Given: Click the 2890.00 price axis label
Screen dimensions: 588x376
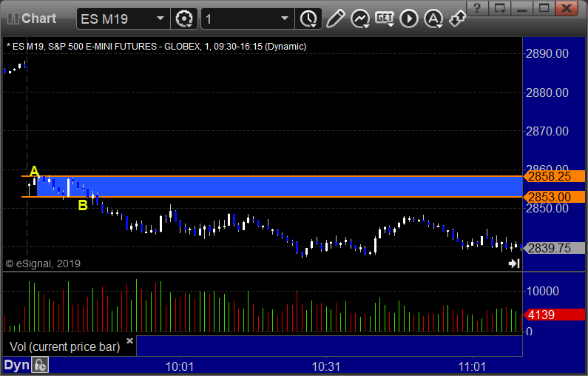Looking at the screenshot, I should 547,53.
